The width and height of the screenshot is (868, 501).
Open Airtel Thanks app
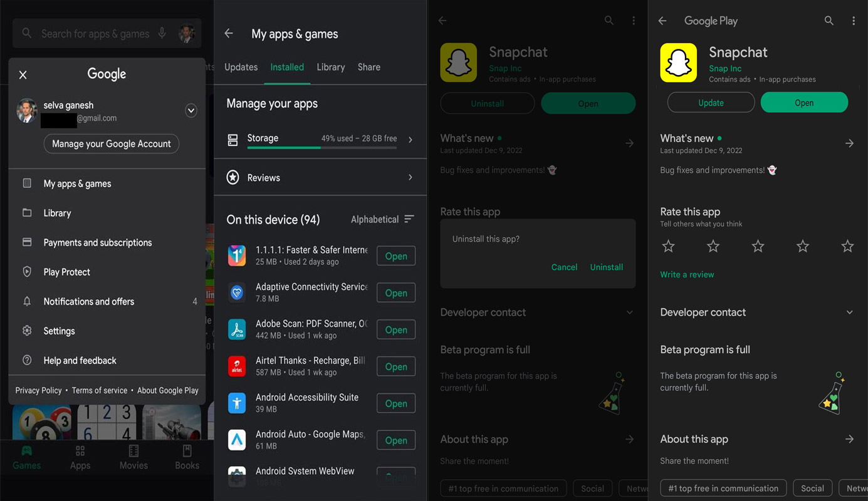(396, 367)
